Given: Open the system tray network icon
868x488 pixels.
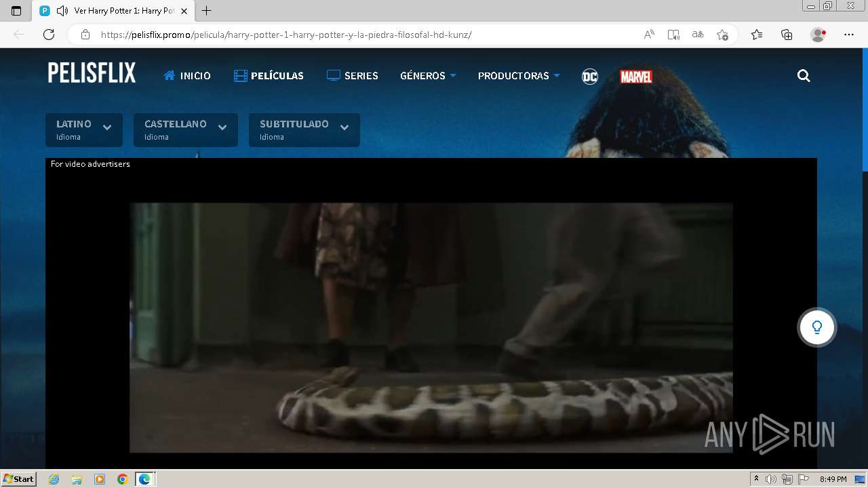Looking at the screenshot, I should click(x=787, y=479).
